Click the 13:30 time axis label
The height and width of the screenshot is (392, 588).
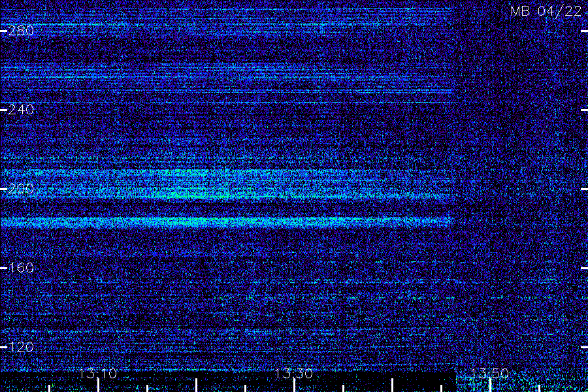click(x=293, y=374)
